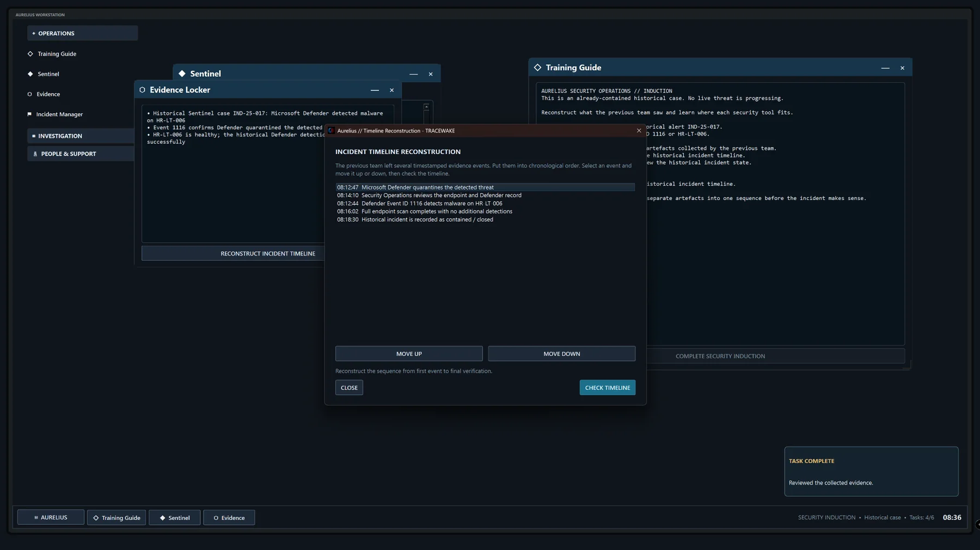Select the 08:16:02 full endpoint scan event

pos(485,211)
